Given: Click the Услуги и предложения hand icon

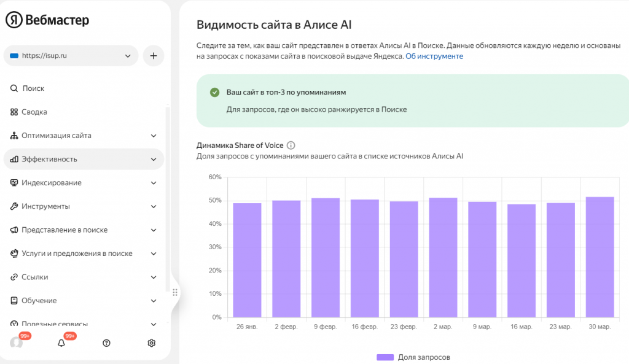Looking at the screenshot, I should pyautogui.click(x=14, y=254).
